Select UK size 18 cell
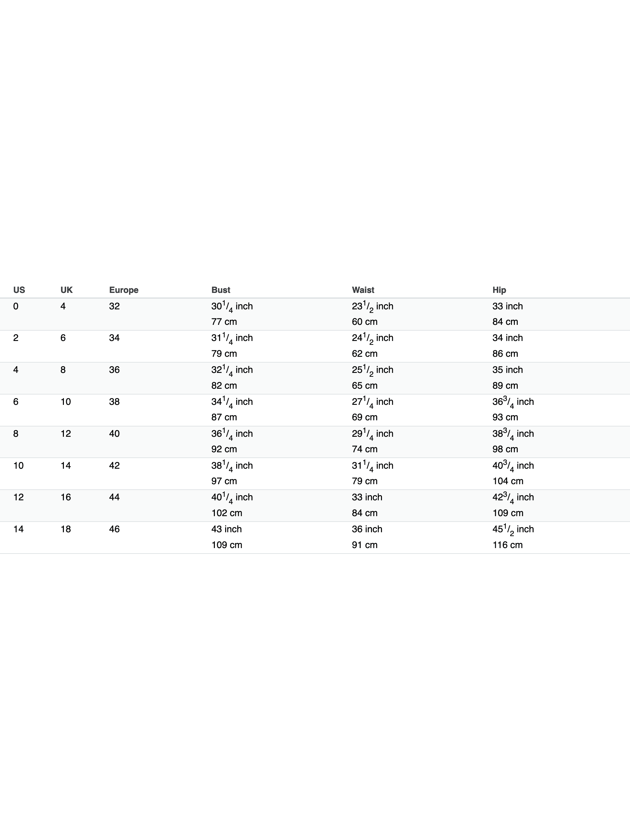The width and height of the screenshot is (630, 840). pos(66,529)
